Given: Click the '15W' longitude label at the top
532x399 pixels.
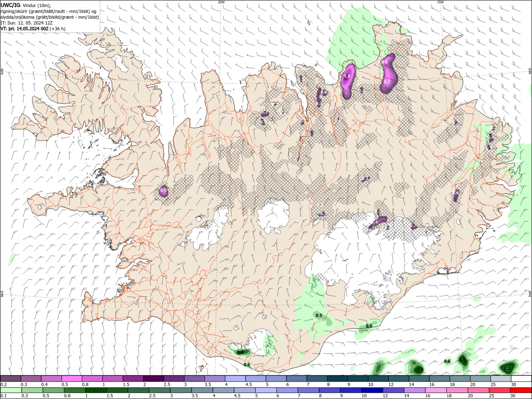Looking at the screenshot, I should click(440, 2).
